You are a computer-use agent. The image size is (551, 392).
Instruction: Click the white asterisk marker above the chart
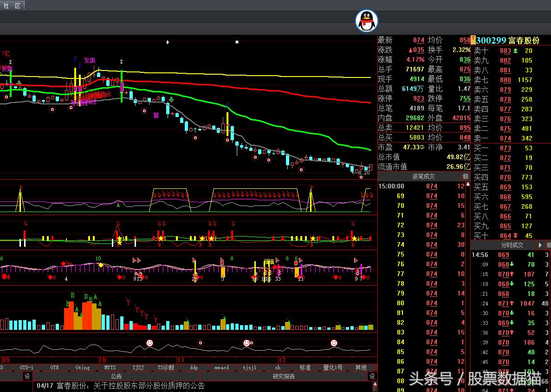pos(237,42)
